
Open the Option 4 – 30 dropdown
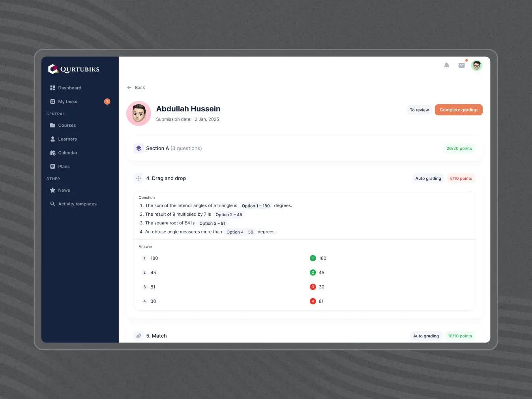point(240,232)
